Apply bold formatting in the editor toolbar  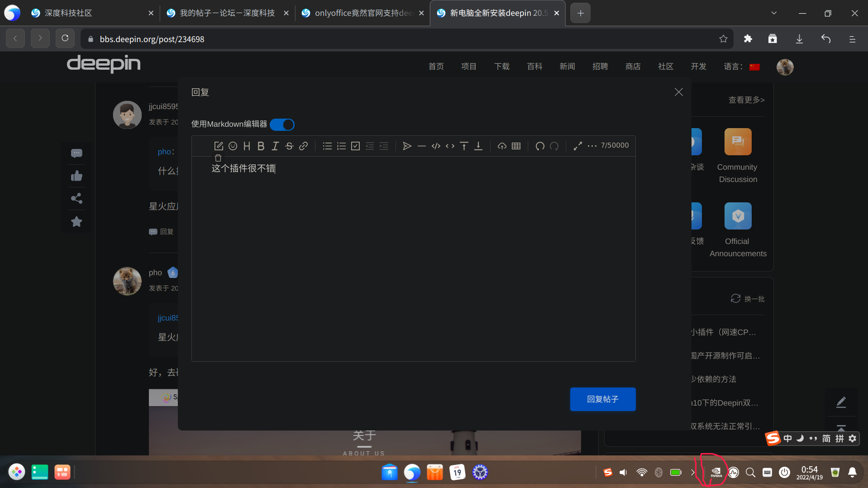[x=261, y=146]
